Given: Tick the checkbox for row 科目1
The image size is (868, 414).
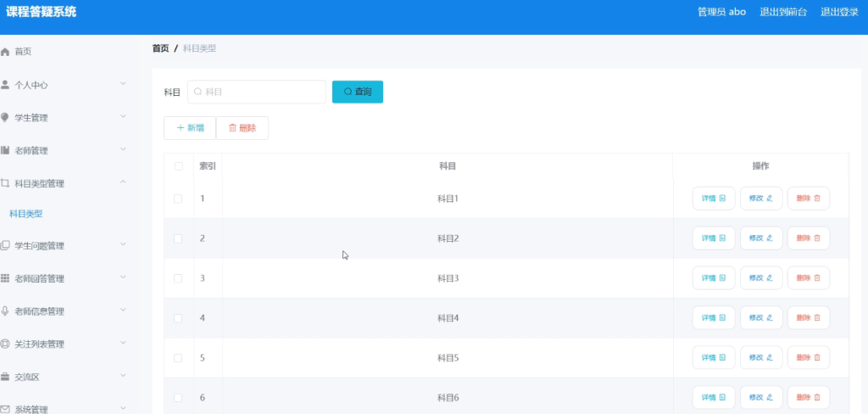Looking at the screenshot, I should coord(178,199).
